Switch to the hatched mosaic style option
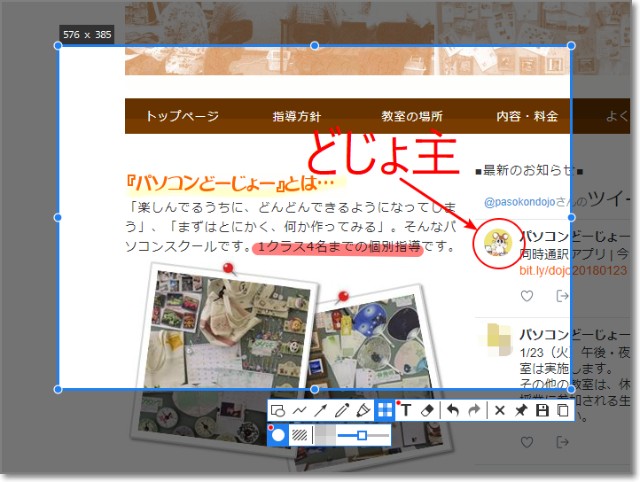The width and height of the screenshot is (640, 482). tap(300, 435)
